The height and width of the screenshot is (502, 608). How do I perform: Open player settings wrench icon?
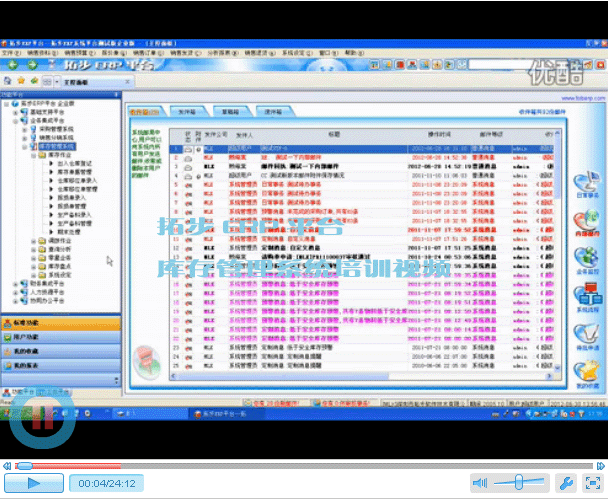pyautogui.click(x=563, y=483)
